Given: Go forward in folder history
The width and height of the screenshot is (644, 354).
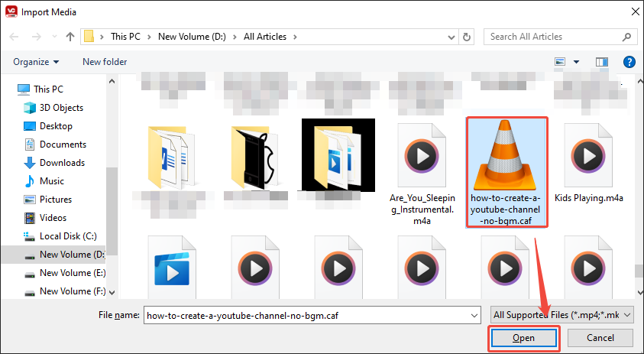Looking at the screenshot, I should coord(37,37).
